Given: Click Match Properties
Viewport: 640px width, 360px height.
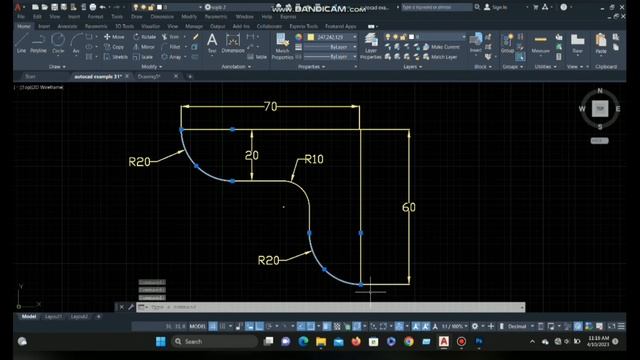Looking at the screenshot, I should [x=282, y=47].
